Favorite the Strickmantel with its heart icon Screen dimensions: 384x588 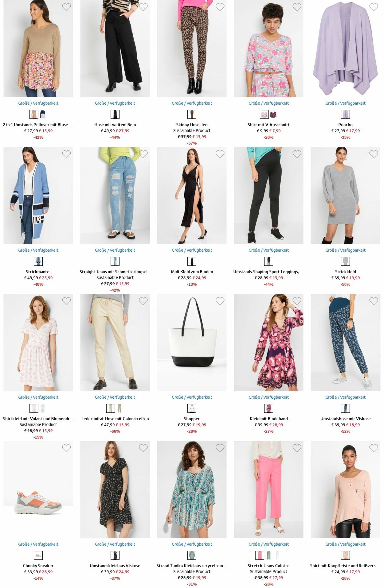[x=66, y=154]
